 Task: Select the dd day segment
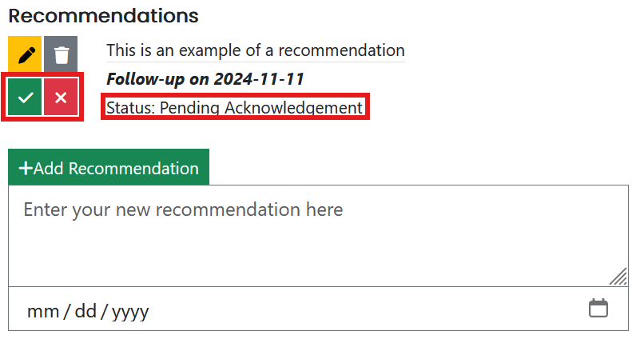[x=85, y=310]
